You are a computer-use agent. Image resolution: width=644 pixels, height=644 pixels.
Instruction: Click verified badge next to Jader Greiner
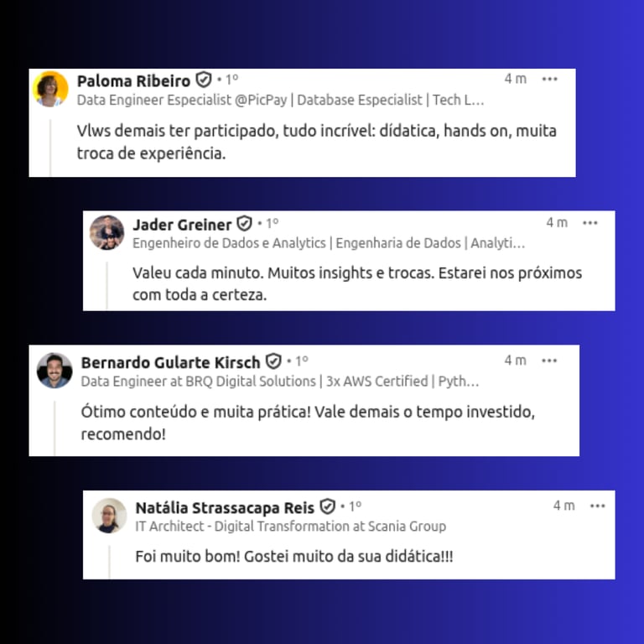coord(244,224)
